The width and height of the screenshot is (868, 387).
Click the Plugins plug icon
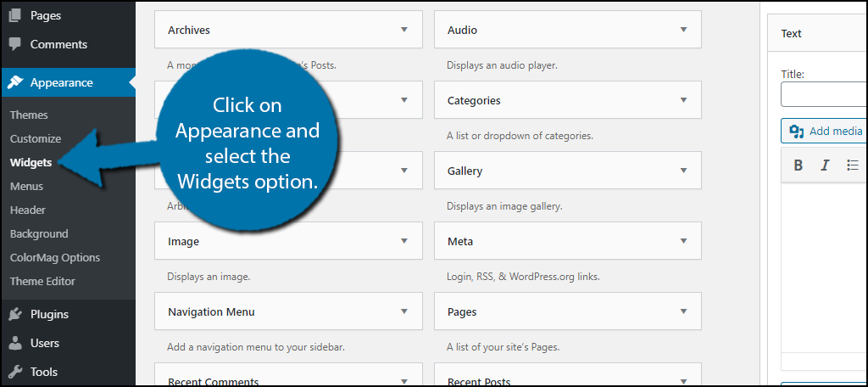[x=15, y=314]
